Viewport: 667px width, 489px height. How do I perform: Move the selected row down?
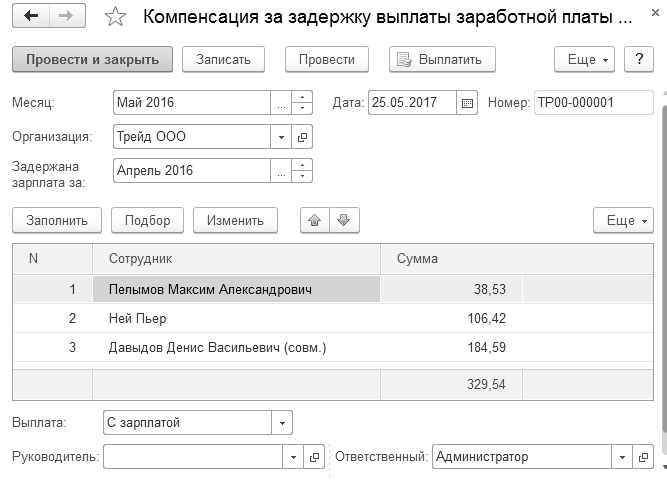click(342, 220)
